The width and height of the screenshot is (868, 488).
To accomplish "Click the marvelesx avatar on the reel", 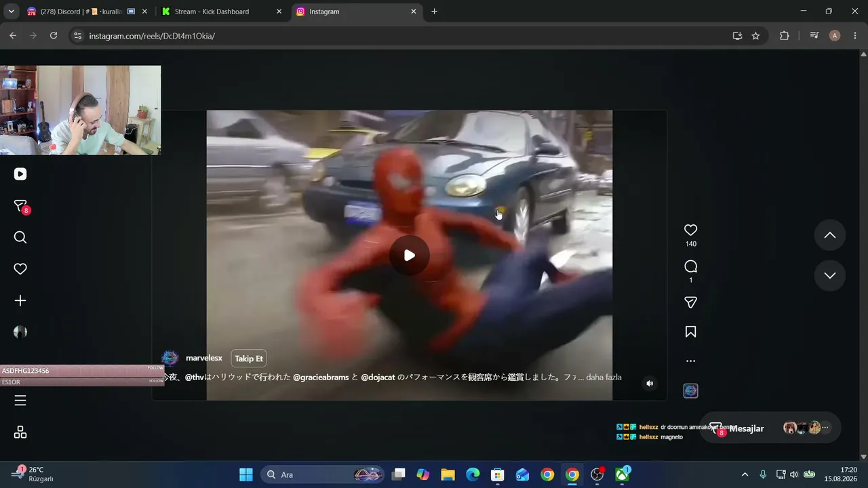I will click(x=170, y=359).
